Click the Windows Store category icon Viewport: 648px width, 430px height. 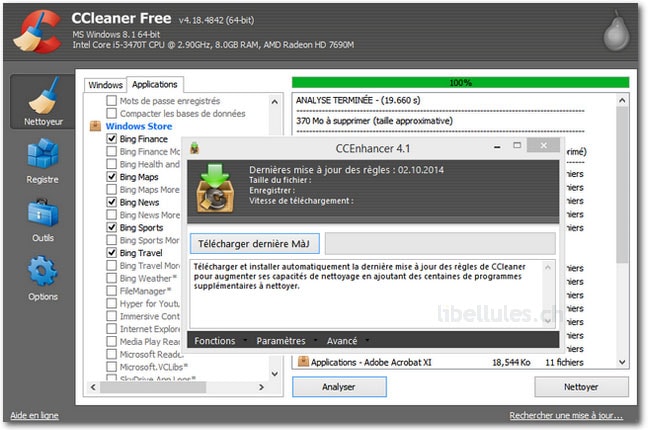pos(95,126)
